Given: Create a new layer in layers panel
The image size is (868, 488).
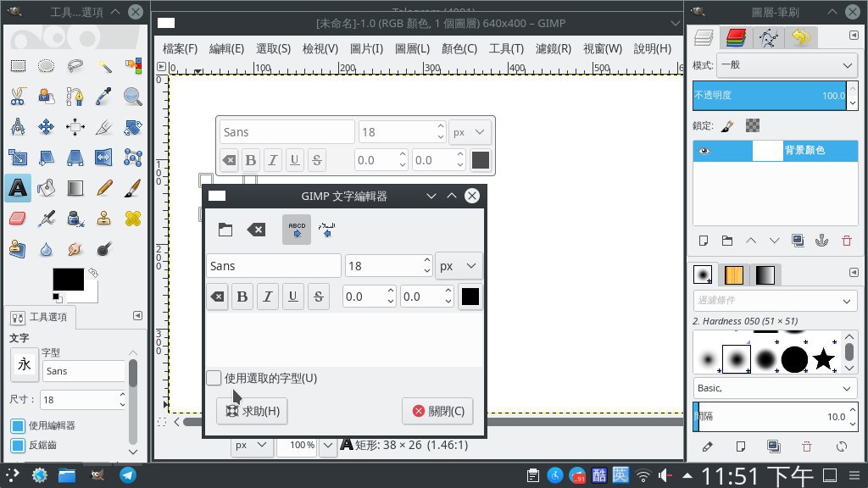Looking at the screenshot, I should tap(703, 241).
